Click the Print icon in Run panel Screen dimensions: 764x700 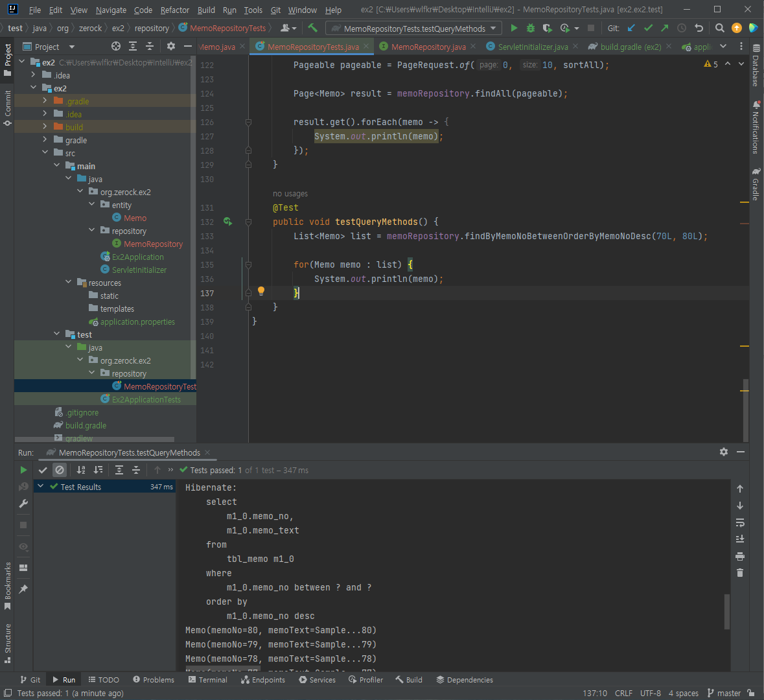[x=739, y=556]
